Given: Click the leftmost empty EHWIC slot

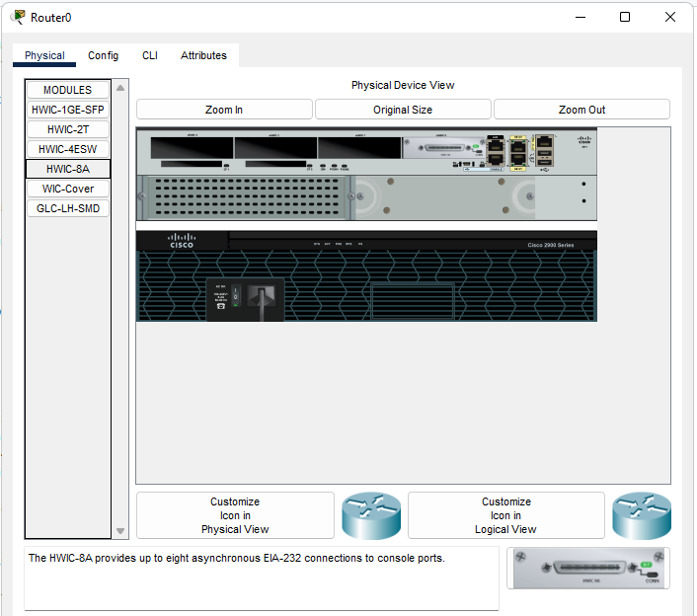Looking at the screenshot, I should pyautogui.click(x=192, y=147).
